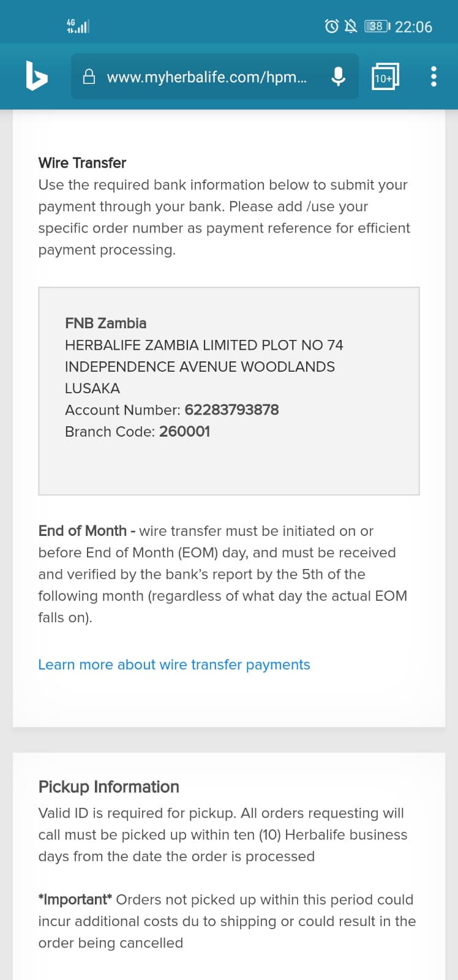The image size is (458, 980).
Task: Open Learn more about wire transfer payments
Action: click(174, 665)
